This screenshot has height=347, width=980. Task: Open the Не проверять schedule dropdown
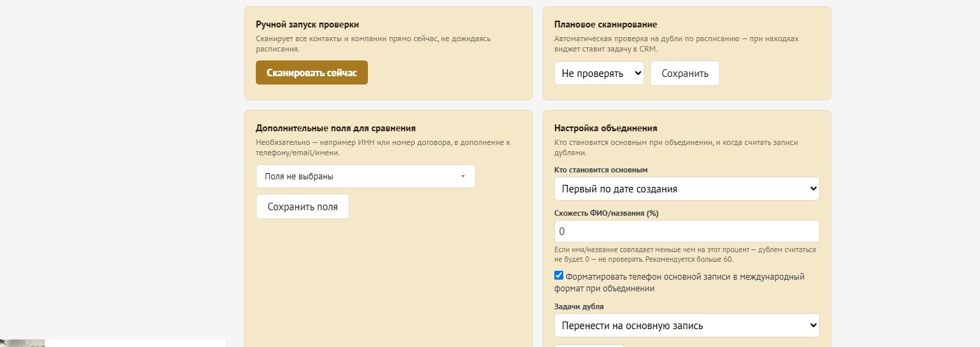tap(599, 74)
